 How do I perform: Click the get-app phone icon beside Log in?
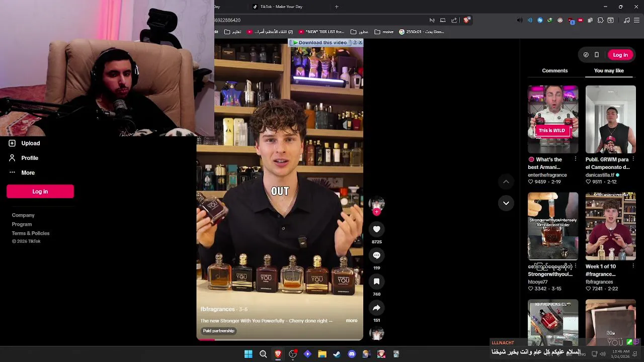click(x=597, y=55)
